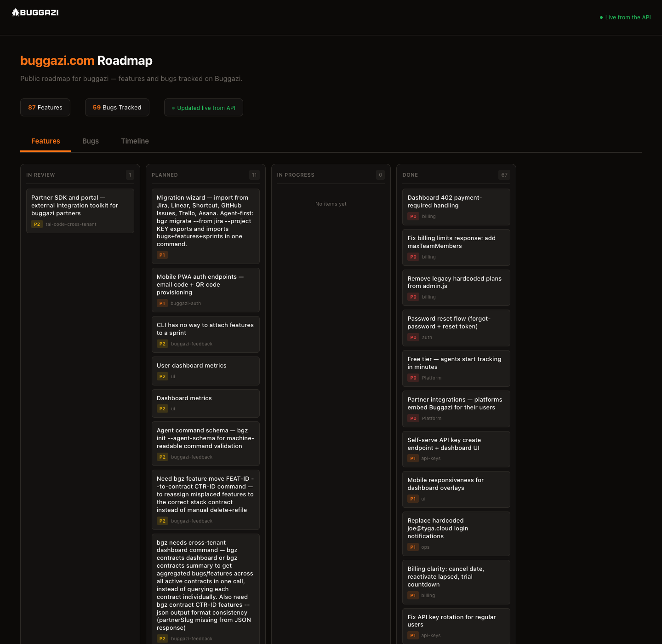Open Free tier agents start tracking card
Screen dimensions: 662x644
pyautogui.click(x=456, y=368)
